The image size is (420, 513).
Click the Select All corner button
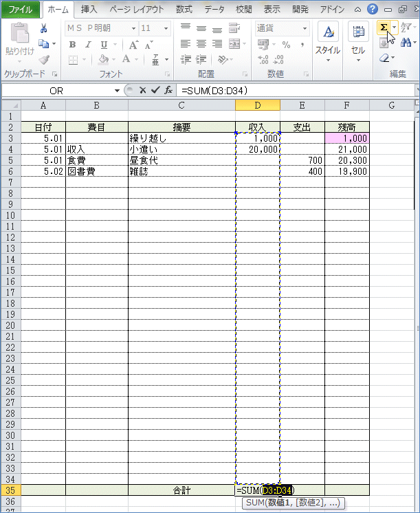11,105
